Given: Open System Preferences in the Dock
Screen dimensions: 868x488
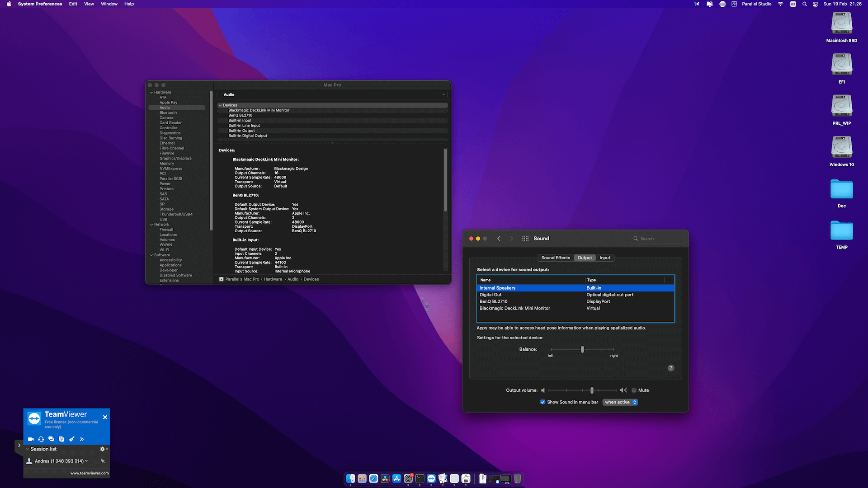Looking at the screenshot, I should point(408,479).
